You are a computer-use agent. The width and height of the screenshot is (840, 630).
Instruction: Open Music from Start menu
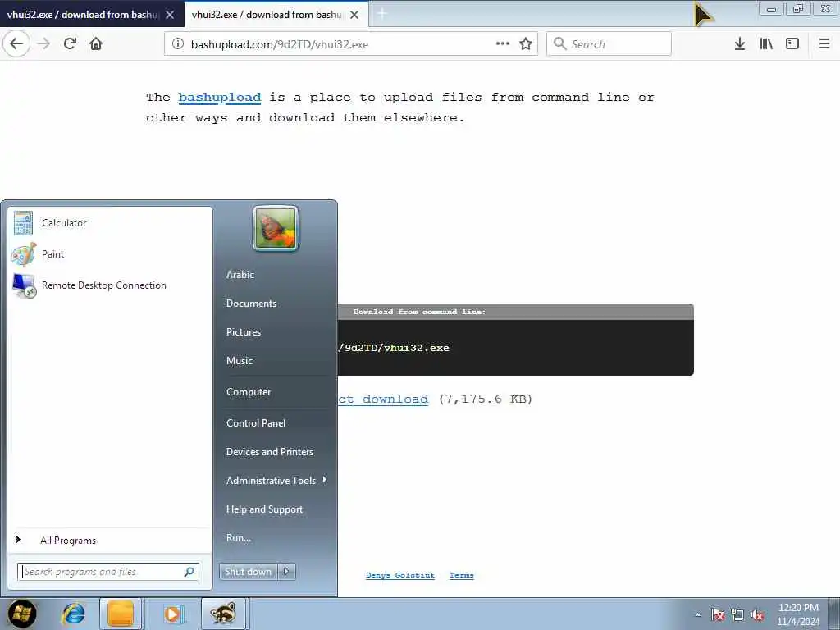[239, 361]
